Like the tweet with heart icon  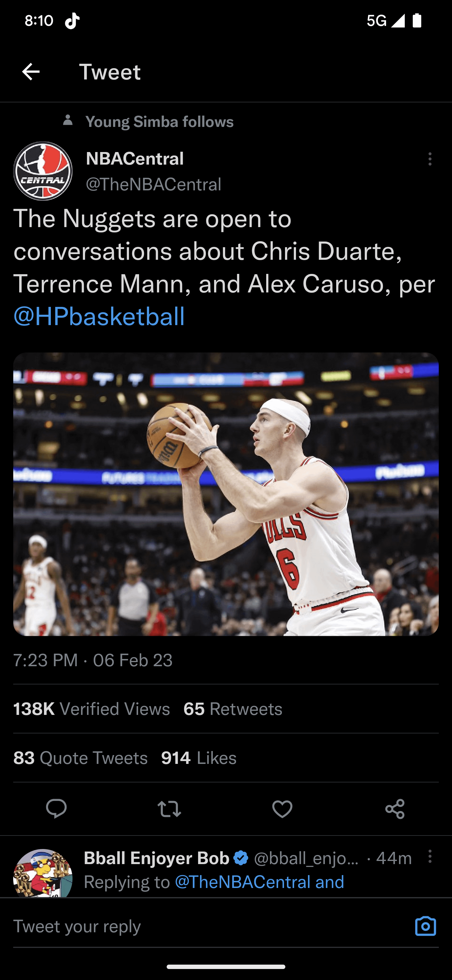[x=282, y=808]
